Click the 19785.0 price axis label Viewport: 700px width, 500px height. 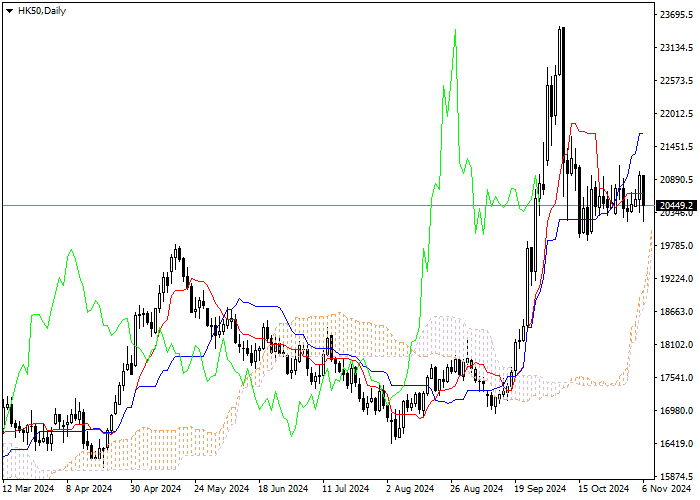[x=676, y=246]
